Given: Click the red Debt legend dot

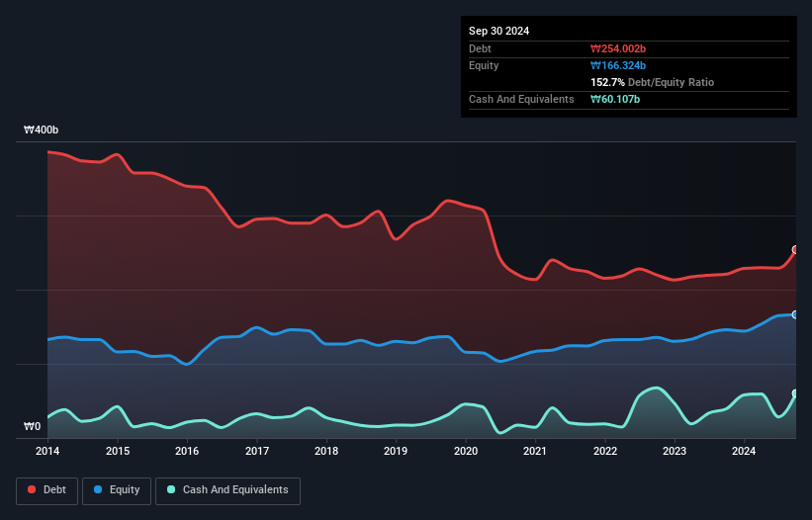Looking at the screenshot, I should pos(32,489).
